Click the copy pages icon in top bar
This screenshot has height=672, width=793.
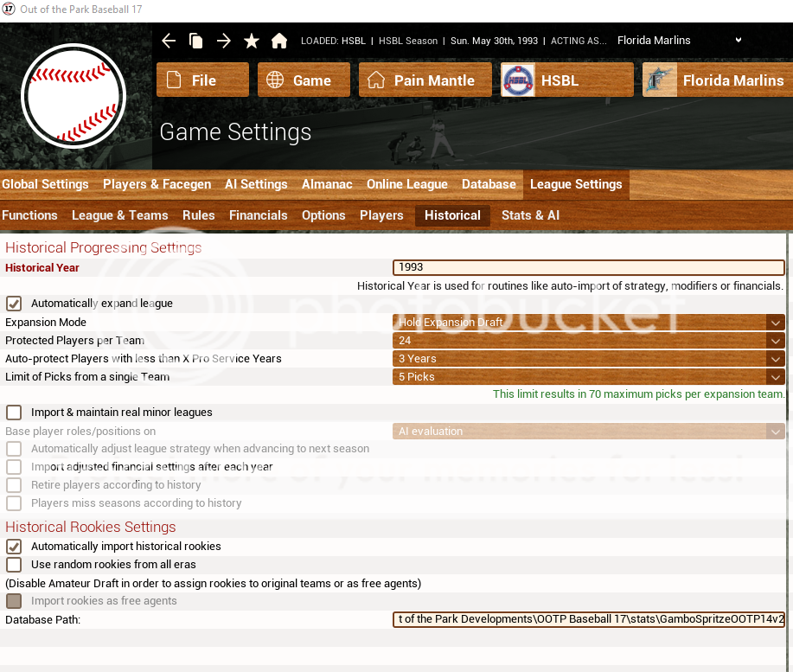(196, 41)
